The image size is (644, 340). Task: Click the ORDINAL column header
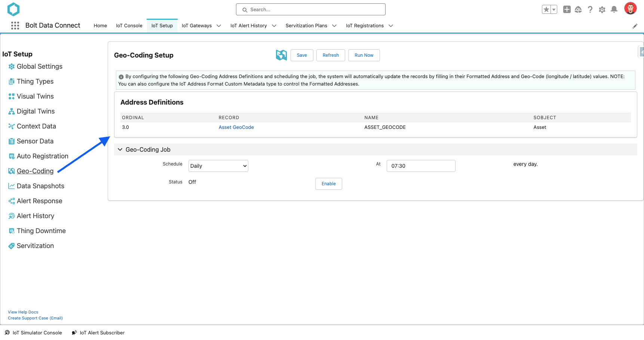pos(133,118)
